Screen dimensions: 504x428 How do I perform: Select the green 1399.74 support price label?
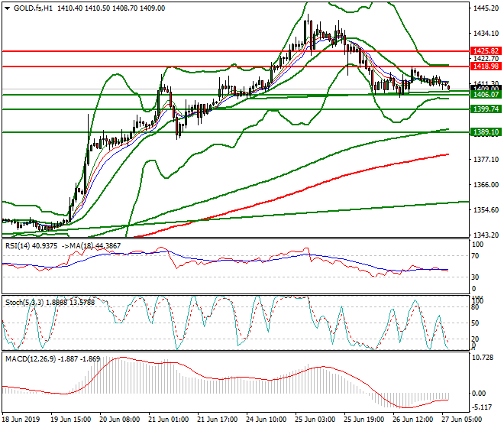click(x=486, y=109)
